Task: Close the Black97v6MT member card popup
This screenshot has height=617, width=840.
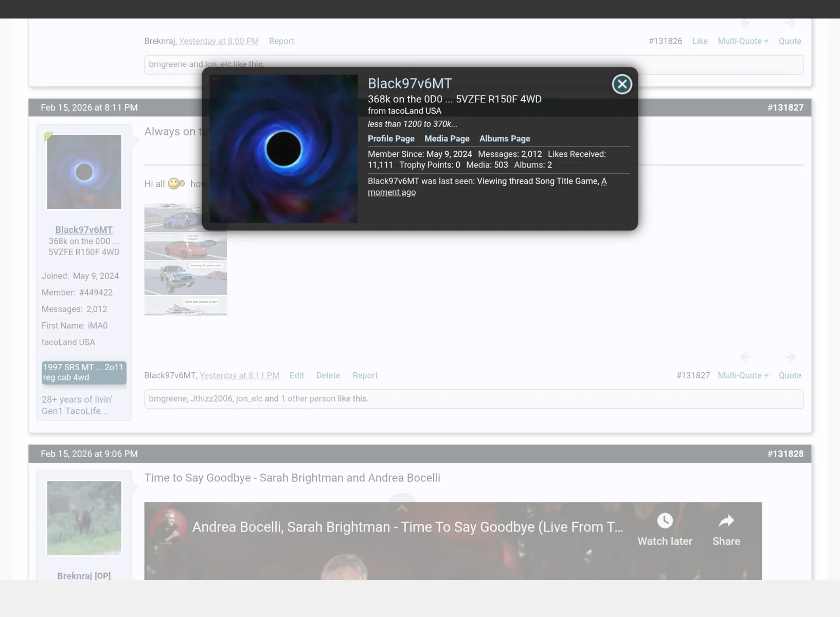Action: pyautogui.click(x=621, y=84)
